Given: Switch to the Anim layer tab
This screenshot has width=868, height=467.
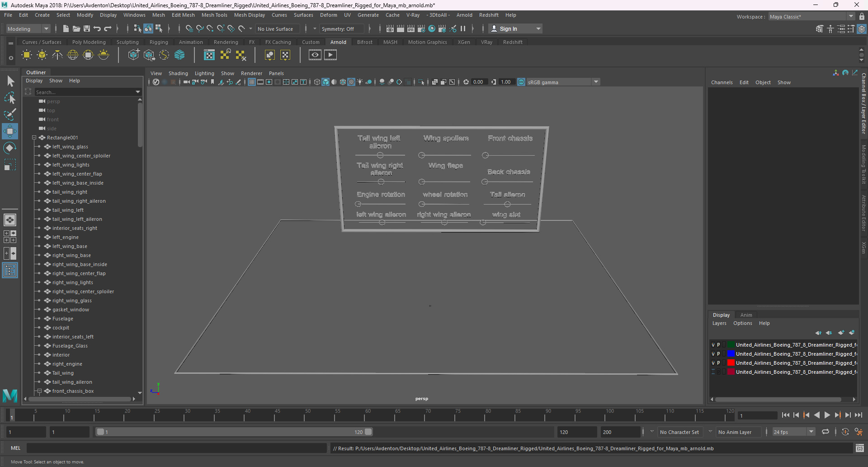Looking at the screenshot, I should tap(746, 315).
